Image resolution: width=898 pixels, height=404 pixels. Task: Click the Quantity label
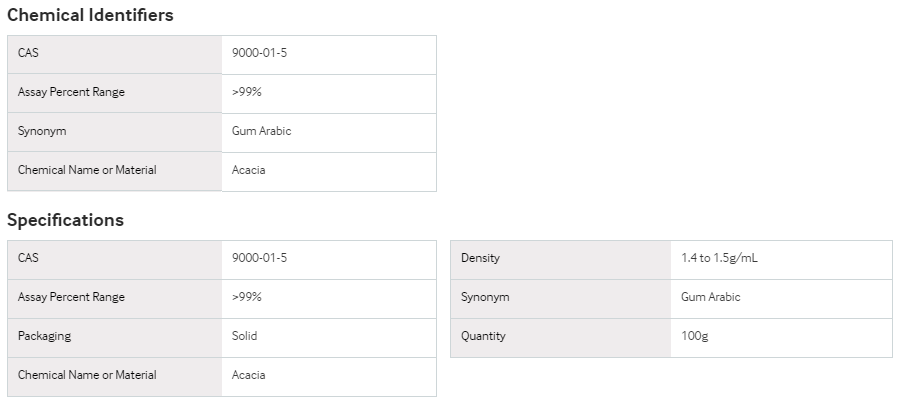pos(483,336)
